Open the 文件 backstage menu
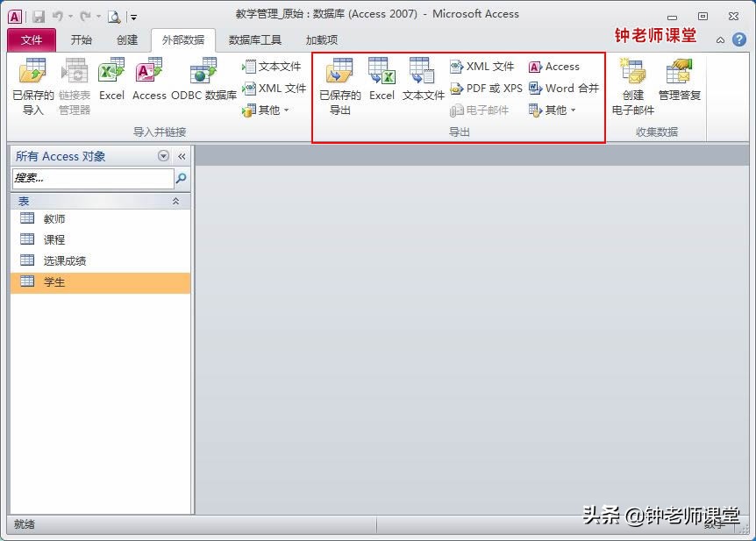The image size is (756, 541). (x=32, y=39)
